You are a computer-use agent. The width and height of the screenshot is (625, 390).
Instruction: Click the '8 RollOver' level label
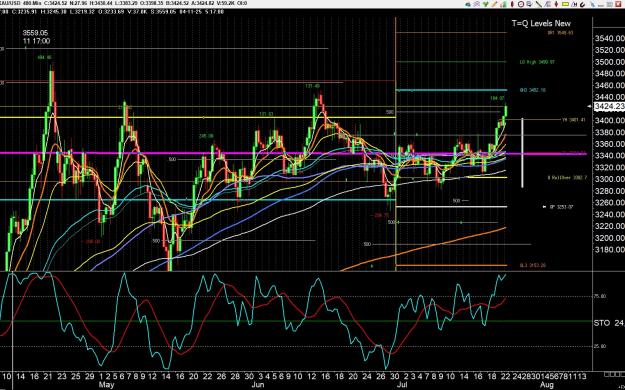(567, 178)
